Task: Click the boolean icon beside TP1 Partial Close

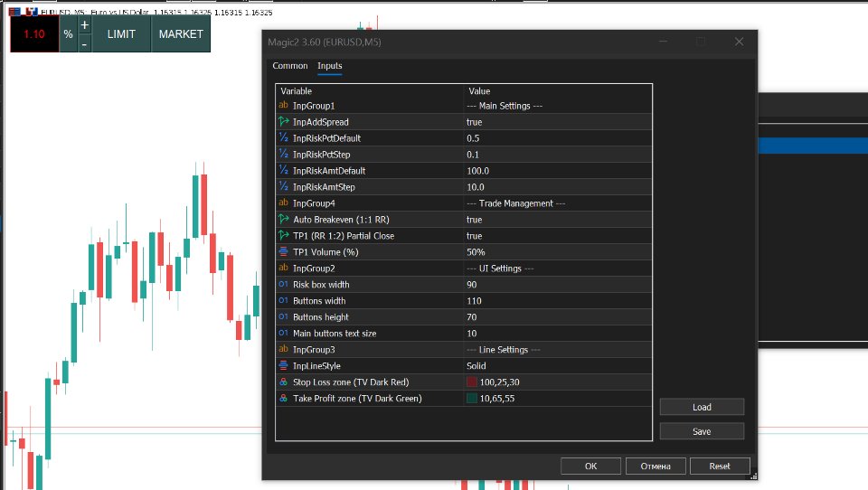Action: (283, 235)
